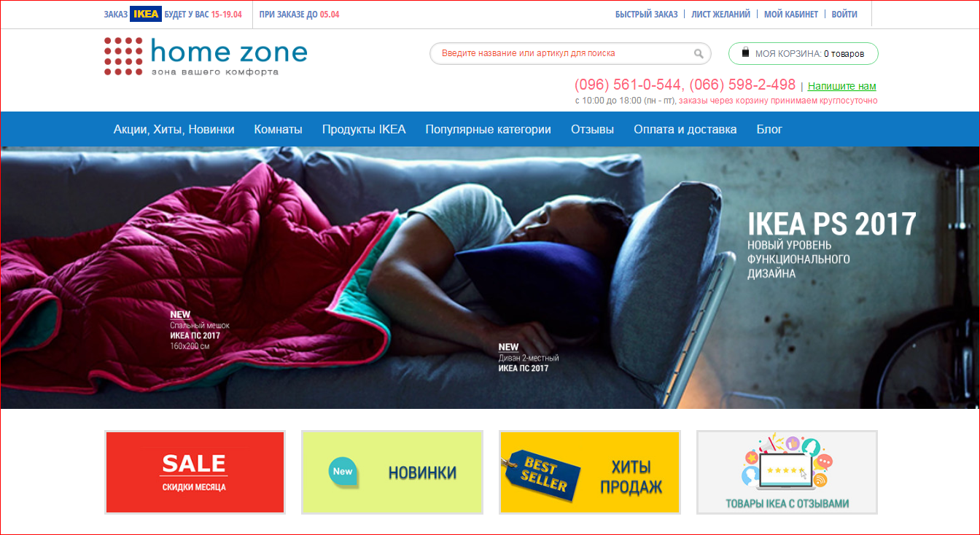980x535 pixels.
Task: Expand the Комнаты menu item
Action: (278, 129)
